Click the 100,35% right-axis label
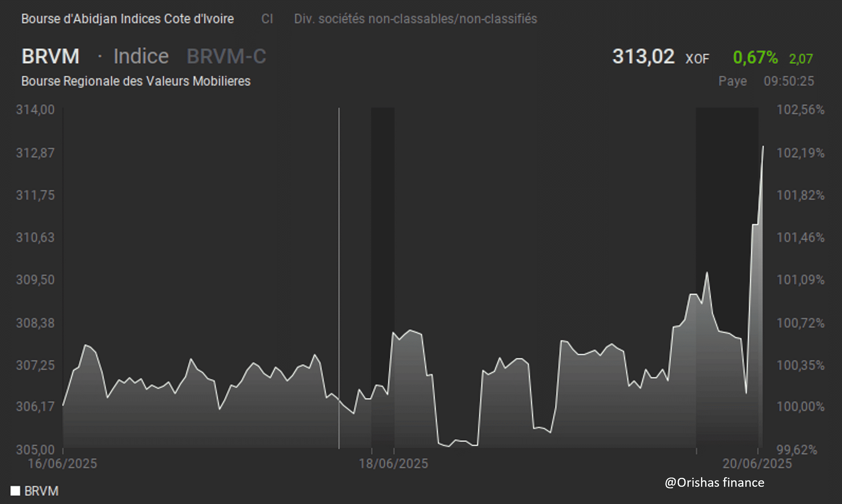Image resolution: width=842 pixels, height=504 pixels. (800, 365)
